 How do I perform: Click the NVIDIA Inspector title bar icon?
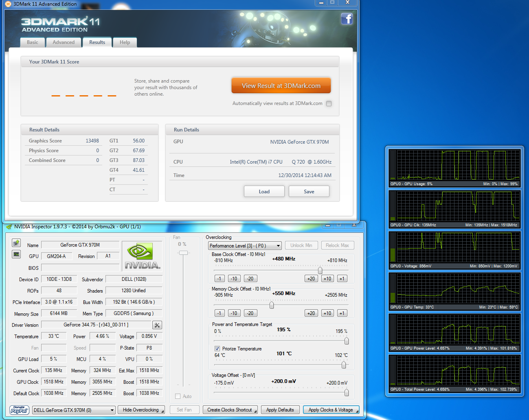[9, 227]
